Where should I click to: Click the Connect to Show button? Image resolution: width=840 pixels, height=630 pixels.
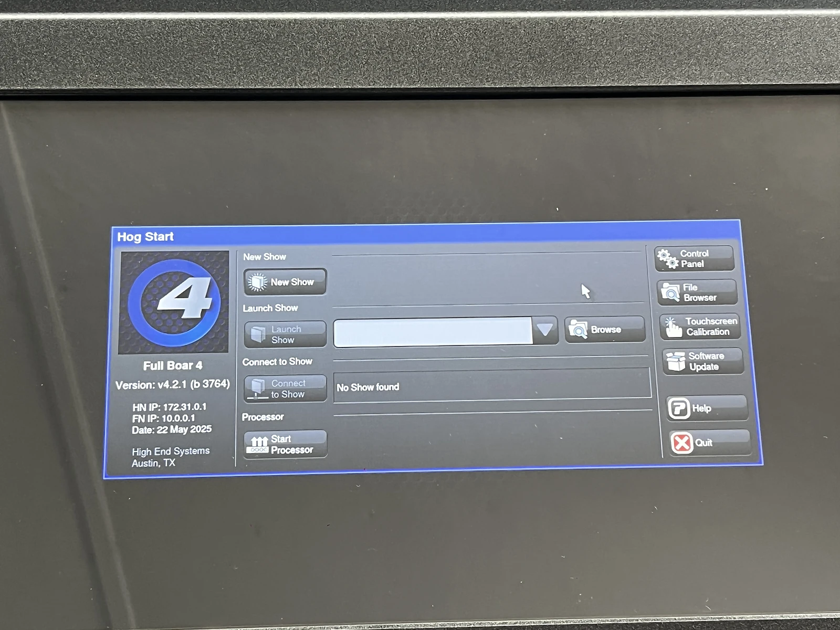point(286,388)
